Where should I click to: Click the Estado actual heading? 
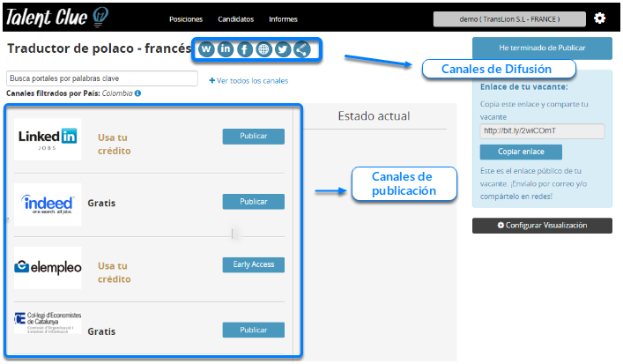click(374, 116)
